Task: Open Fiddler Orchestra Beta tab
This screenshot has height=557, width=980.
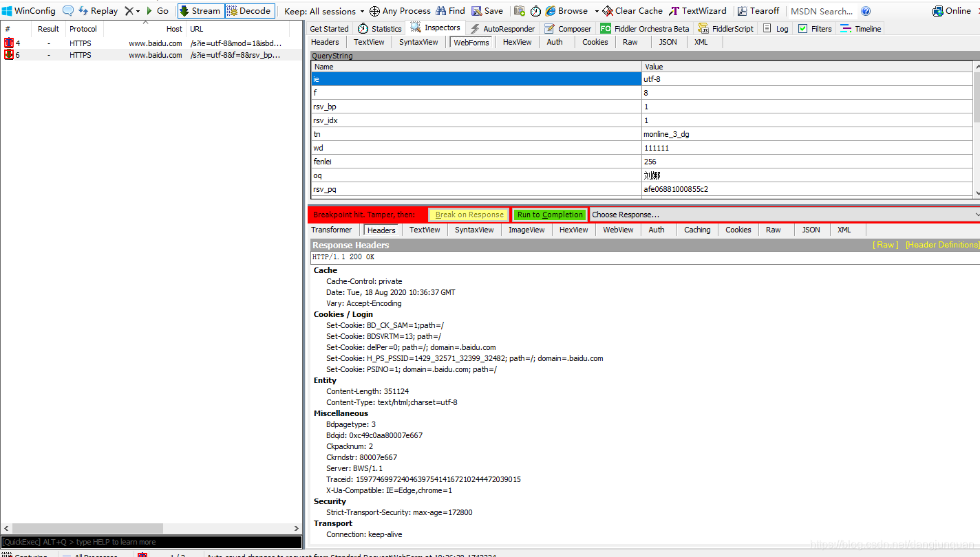Action: pos(645,29)
